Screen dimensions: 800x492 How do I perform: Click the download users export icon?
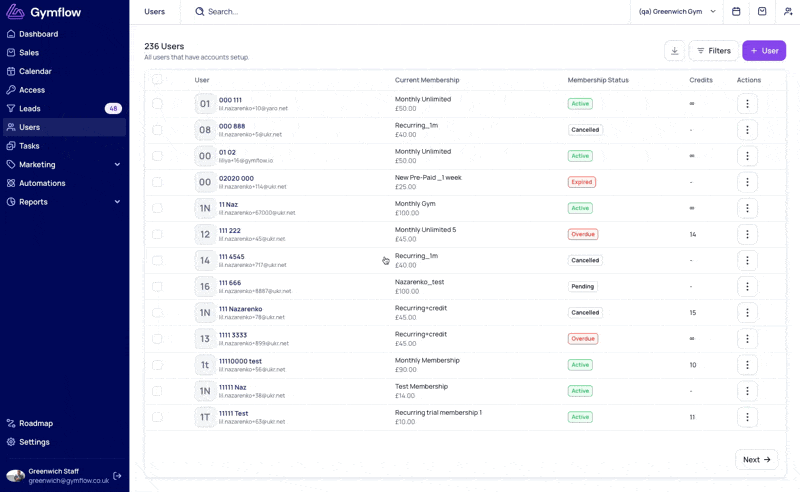(674, 51)
